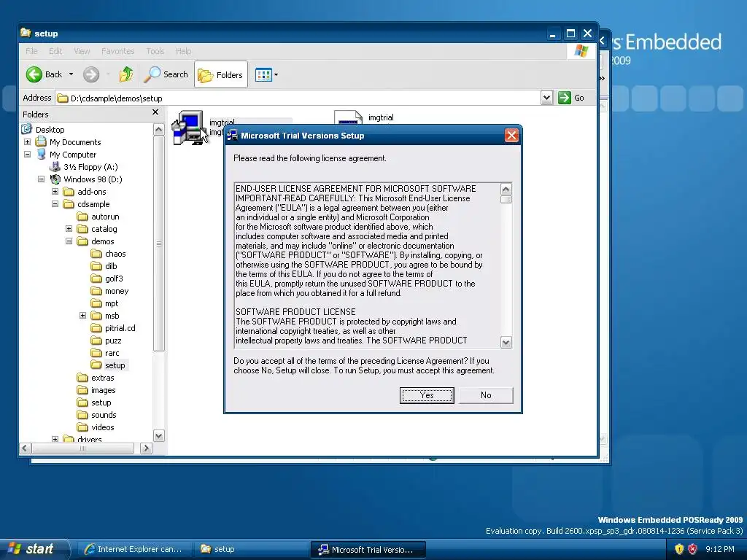Switch to Internet Explorer taskbar item
The height and width of the screenshot is (560, 747).
(x=134, y=549)
